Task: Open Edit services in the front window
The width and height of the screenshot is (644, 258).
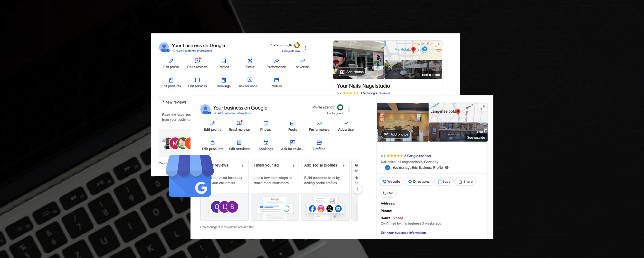Action: (x=239, y=145)
